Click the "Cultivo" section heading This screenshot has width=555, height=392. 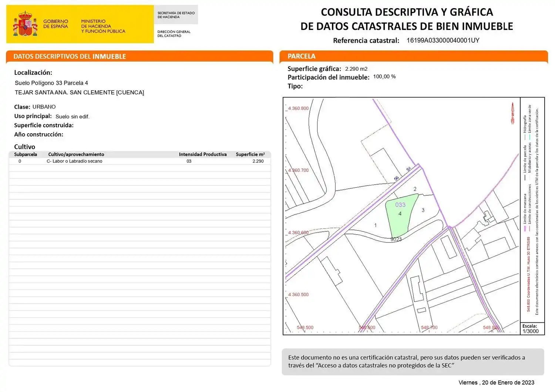(x=24, y=147)
